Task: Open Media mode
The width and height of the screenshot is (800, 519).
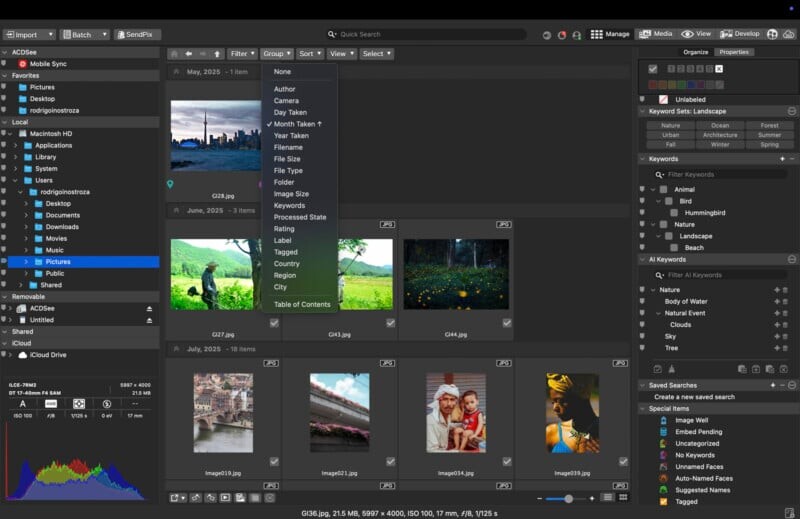Action: (656, 34)
